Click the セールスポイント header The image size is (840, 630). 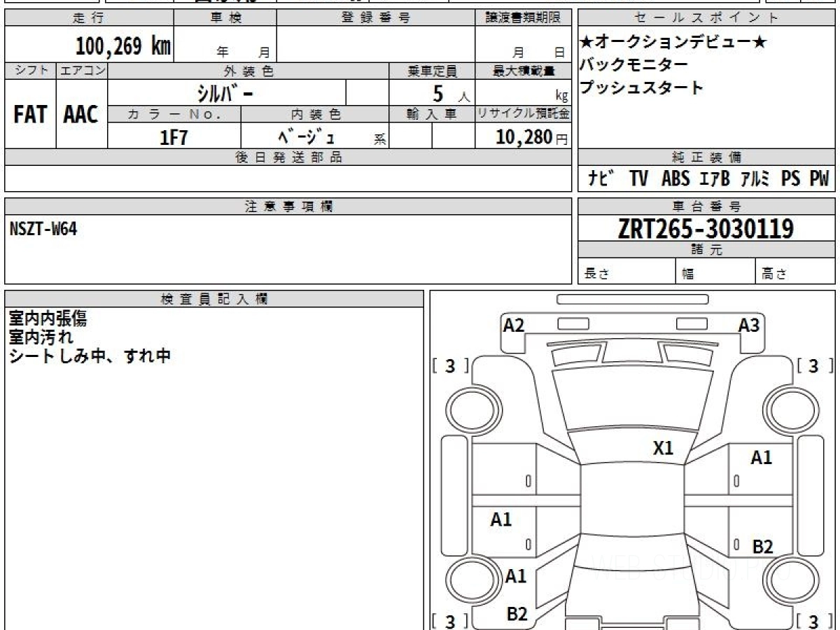[706, 18]
